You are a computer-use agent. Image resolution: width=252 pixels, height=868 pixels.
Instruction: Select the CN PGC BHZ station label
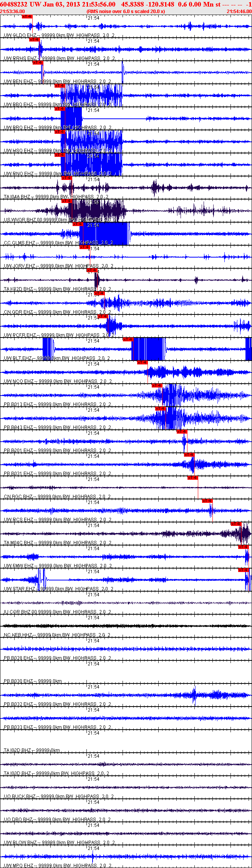tap(58, 497)
